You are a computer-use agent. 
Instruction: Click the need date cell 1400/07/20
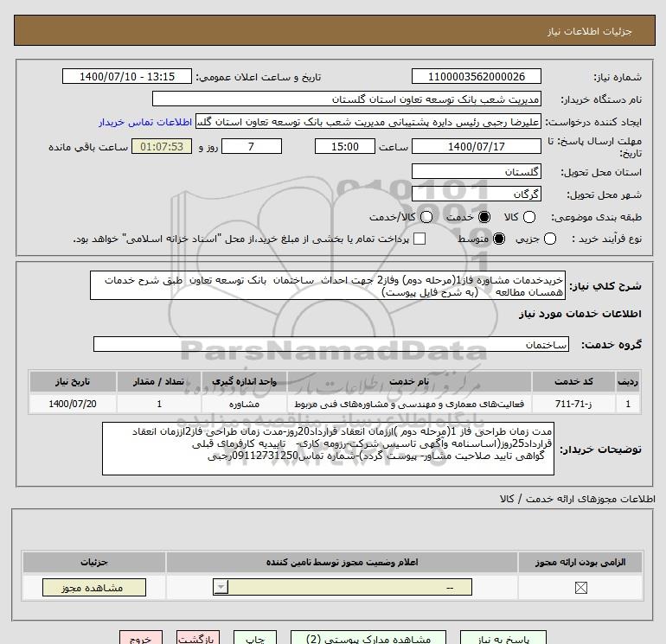(x=73, y=404)
